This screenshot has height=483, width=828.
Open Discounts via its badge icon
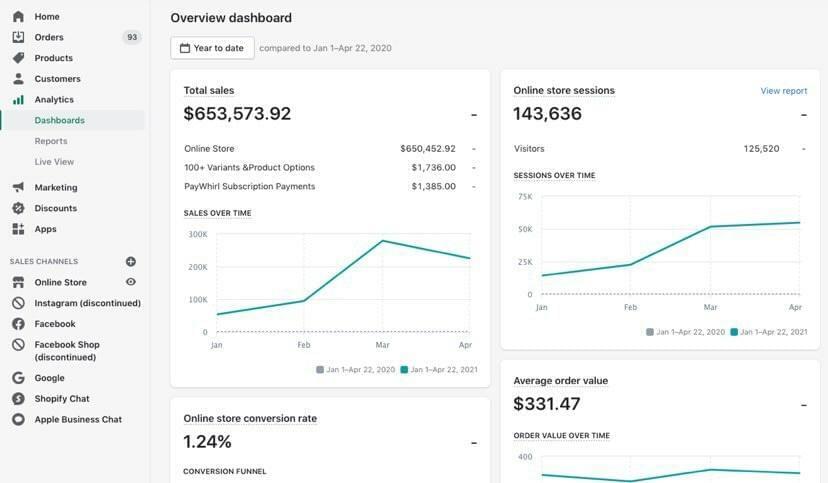pos(18,209)
